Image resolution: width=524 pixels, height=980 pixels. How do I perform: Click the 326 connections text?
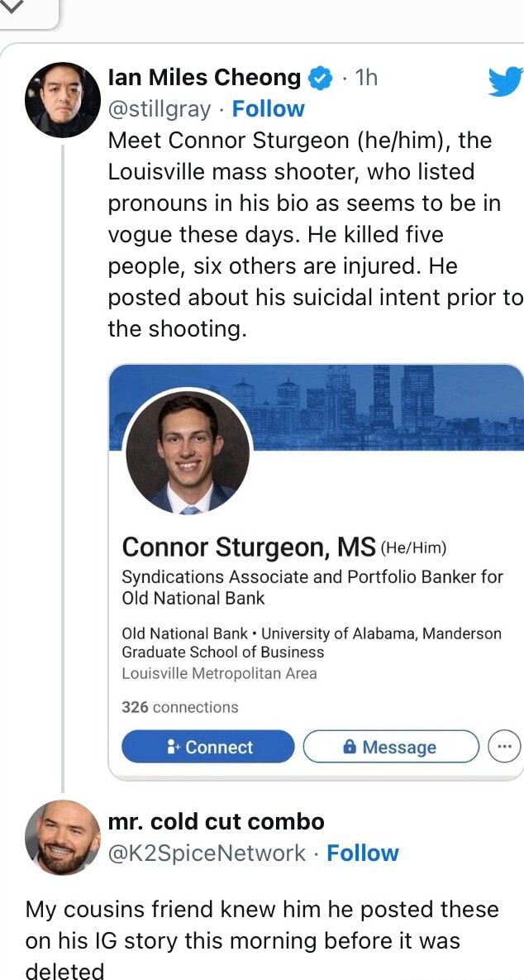tap(179, 707)
